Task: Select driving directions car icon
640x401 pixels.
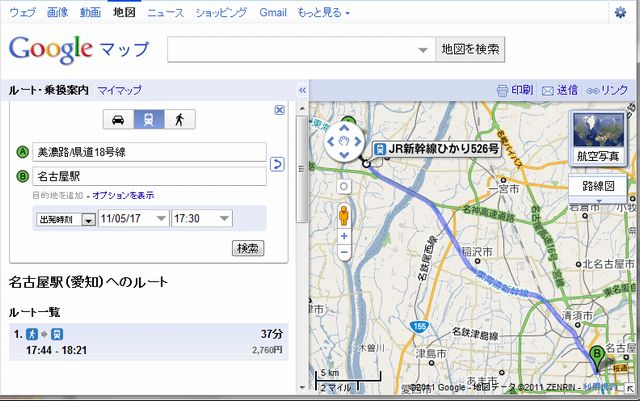Action: [x=118, y=120]
